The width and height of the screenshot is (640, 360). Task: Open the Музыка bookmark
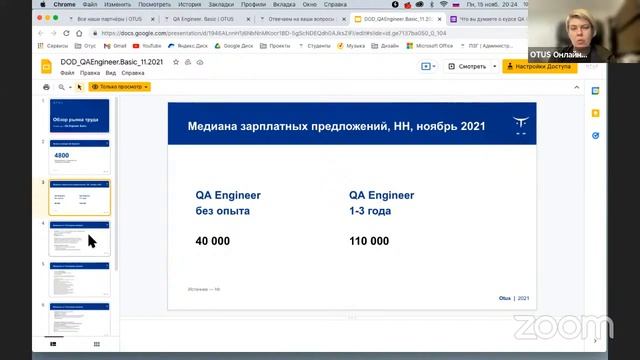tap(351, 46)
